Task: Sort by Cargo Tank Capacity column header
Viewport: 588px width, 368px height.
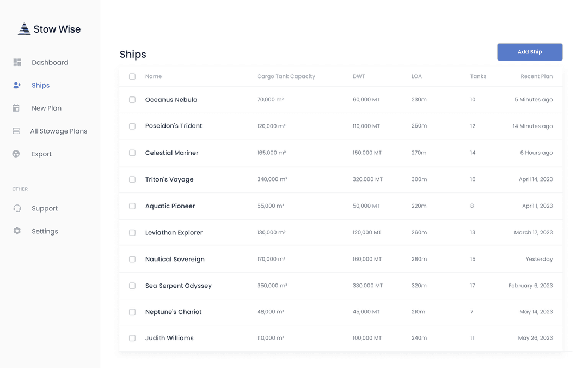Action: (x=286, y=76)
